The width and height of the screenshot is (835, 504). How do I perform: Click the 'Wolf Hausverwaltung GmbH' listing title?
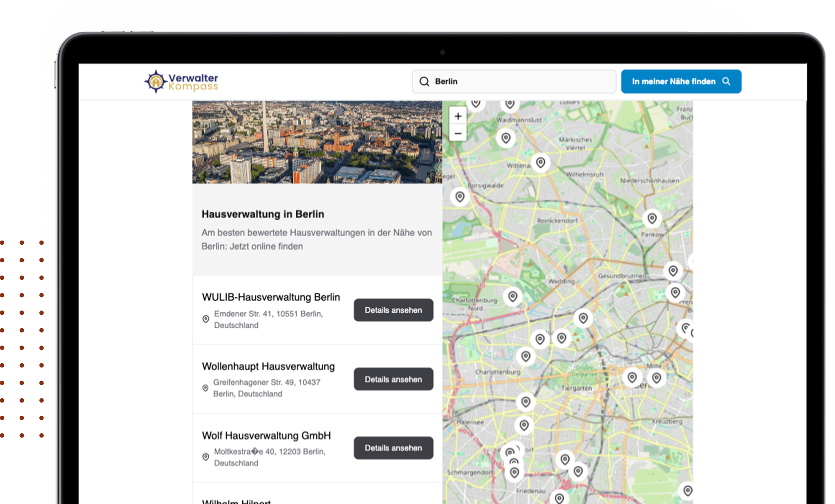pos(266,436)
